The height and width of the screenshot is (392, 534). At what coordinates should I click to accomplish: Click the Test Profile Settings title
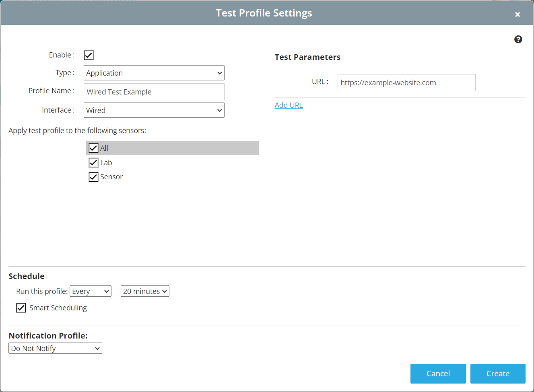tap(264, 13)
